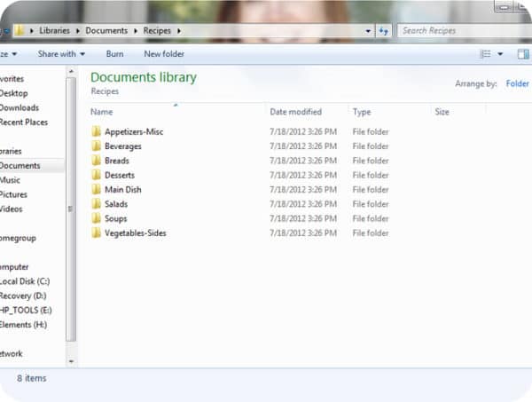
Task: Click the navigation pane scrollbar thumb
Action: coord(71,209)
